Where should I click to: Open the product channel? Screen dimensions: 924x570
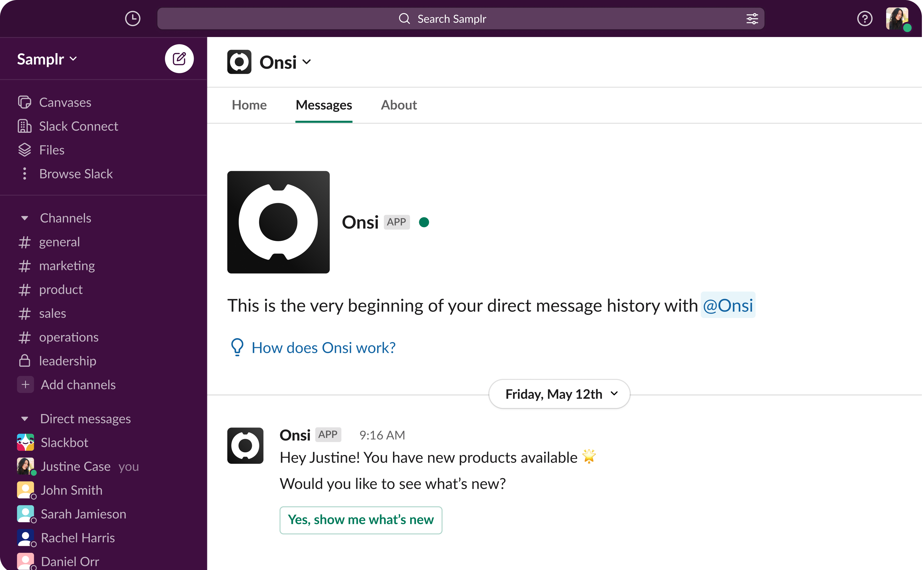coord(61,289)
